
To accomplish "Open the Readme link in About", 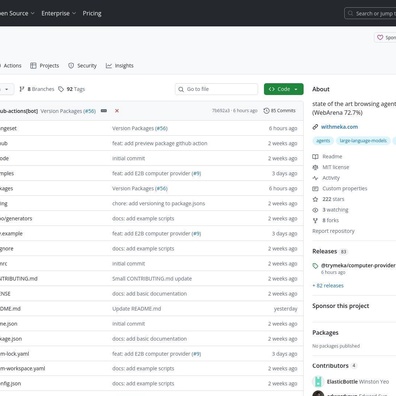I will (x=332, y=156).
